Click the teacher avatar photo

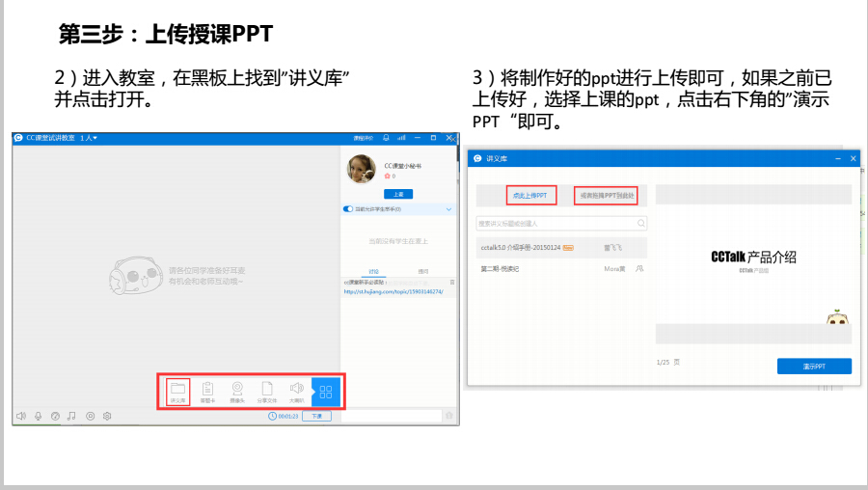click(x=361, y=169)
